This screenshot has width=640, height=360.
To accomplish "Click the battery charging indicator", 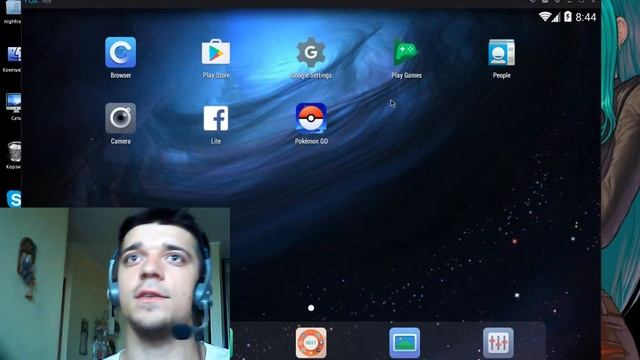I will coord(568,16).
